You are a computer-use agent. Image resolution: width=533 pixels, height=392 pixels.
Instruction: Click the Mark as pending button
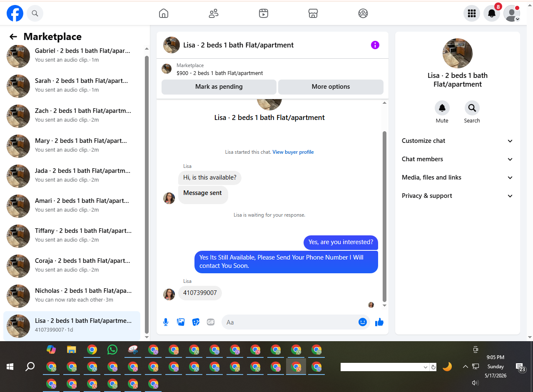coord(219,87)
